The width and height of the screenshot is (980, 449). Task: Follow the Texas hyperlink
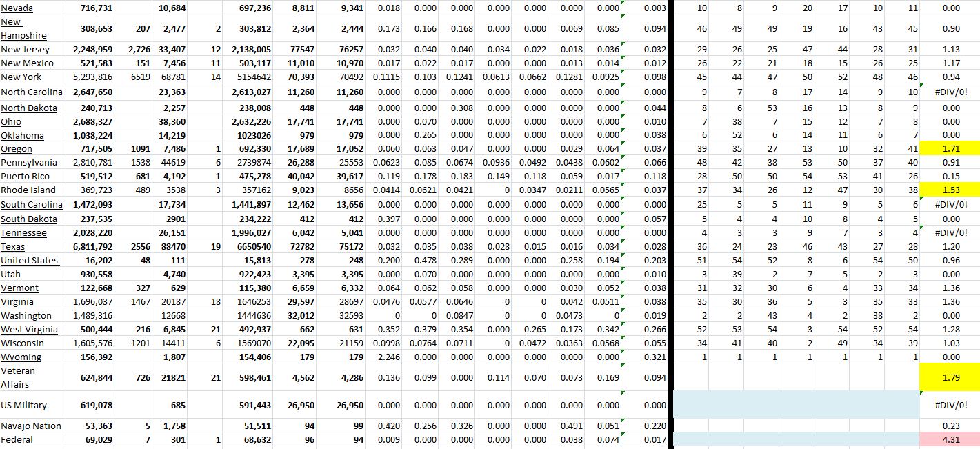click(12, 246)
